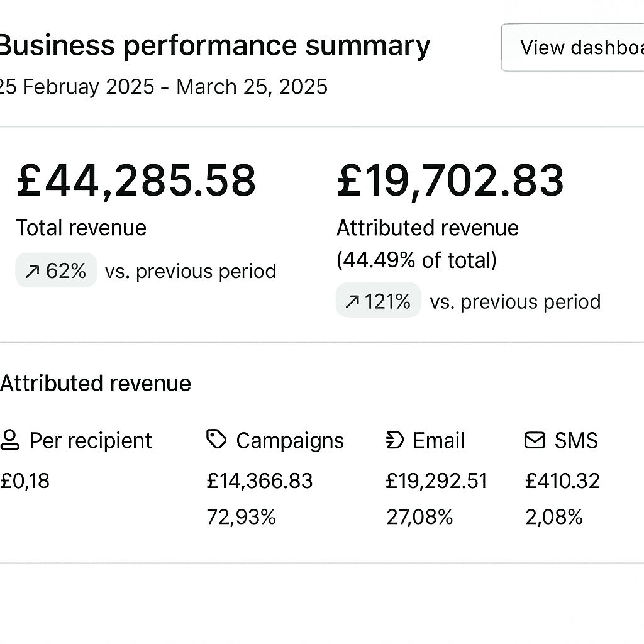Image resolution: width=644 pixels, height=644 pixels.
Task: Click the £14,366.83 campaigns amount
Action: click(x=260, y=481)
